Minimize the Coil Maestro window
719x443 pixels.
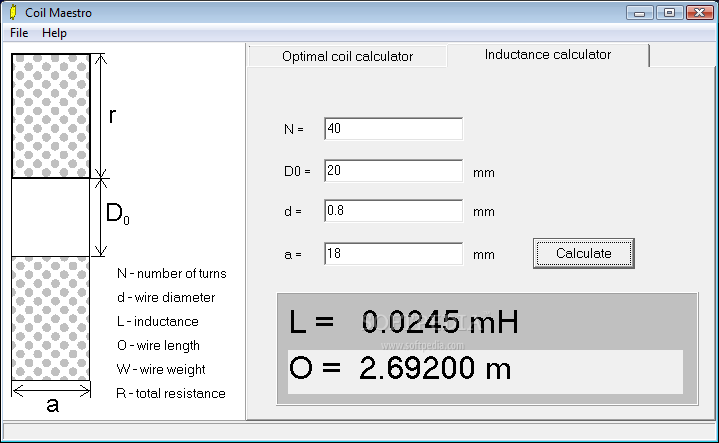[640, 12]
